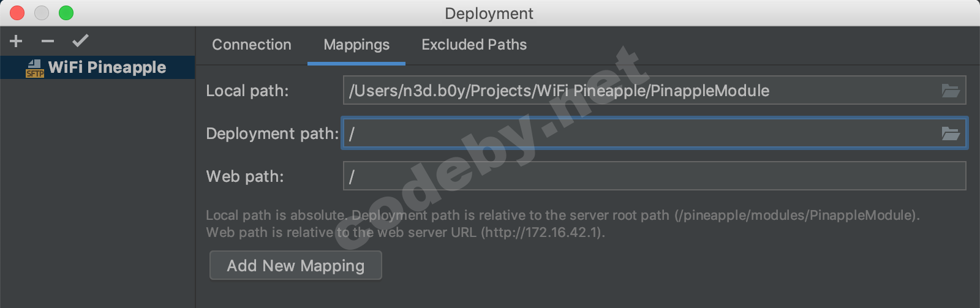Open the Excluded Paths tab

[474, 45]
